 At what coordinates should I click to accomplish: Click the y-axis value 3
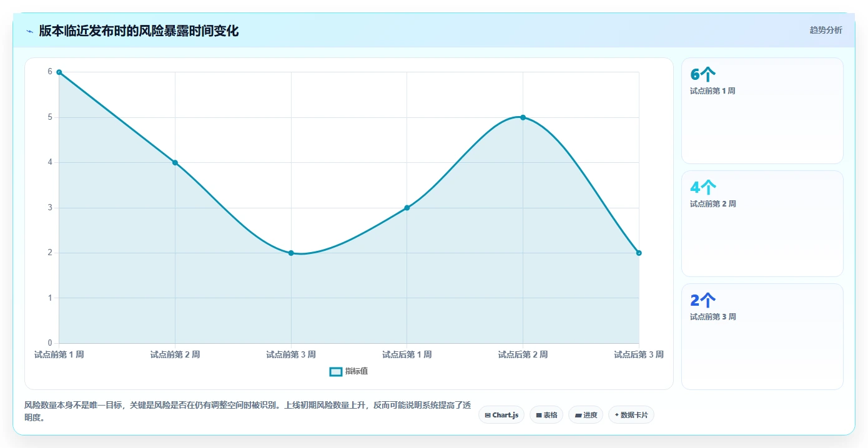coord(50,208)
